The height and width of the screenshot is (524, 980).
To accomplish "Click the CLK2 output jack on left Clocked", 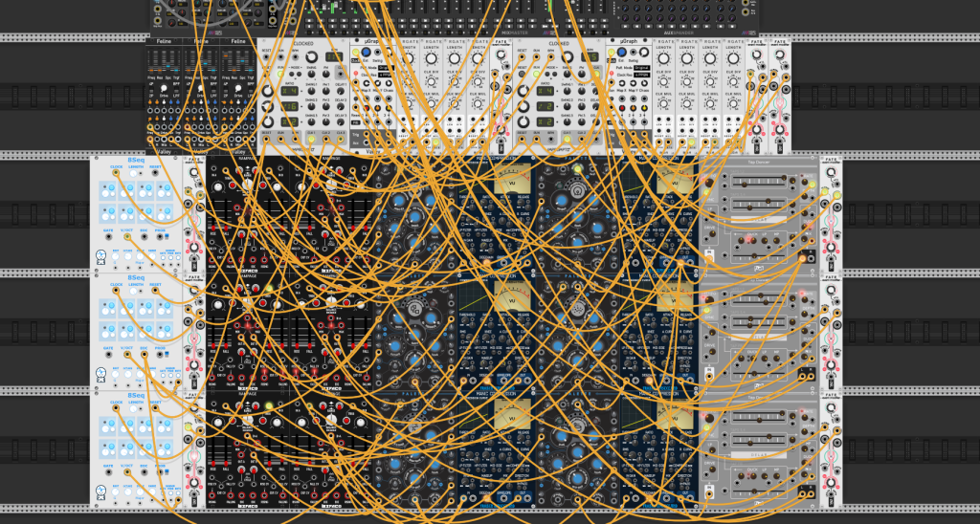I will click(x=326, y=141).
